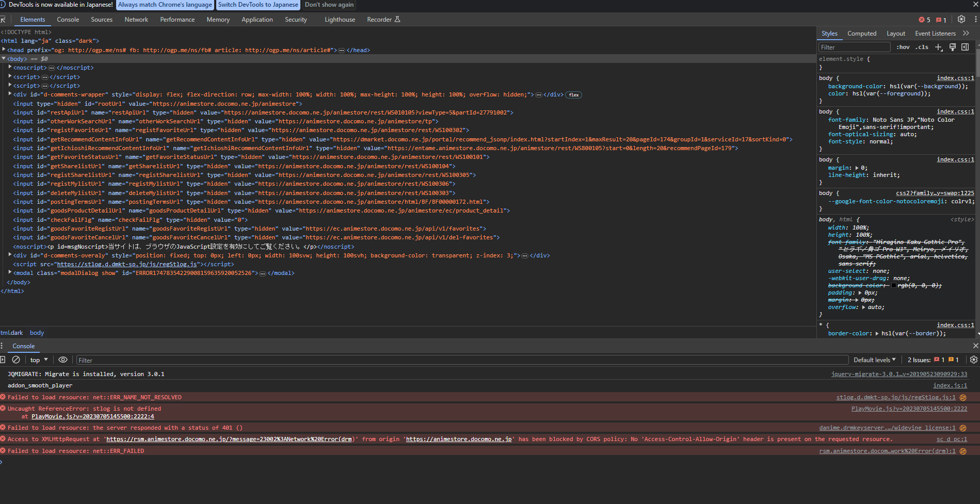
Task: Expand the noscript node under body
Action: point(10,67)
